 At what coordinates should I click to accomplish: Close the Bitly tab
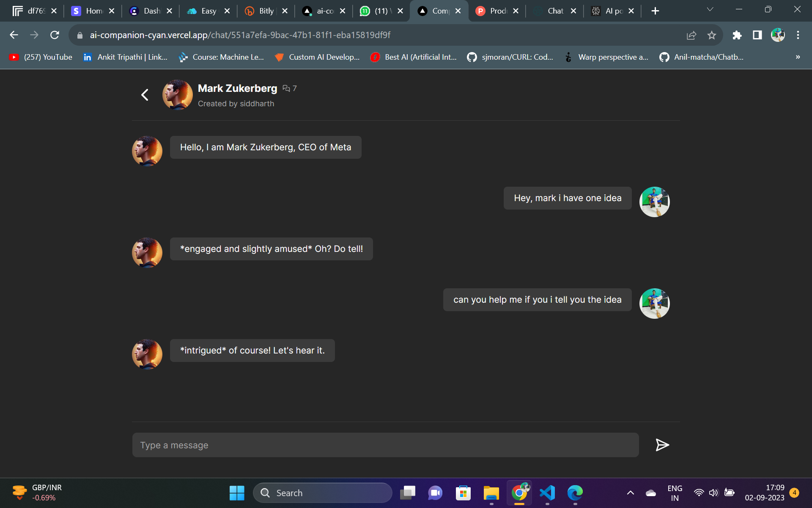(285, 11)
